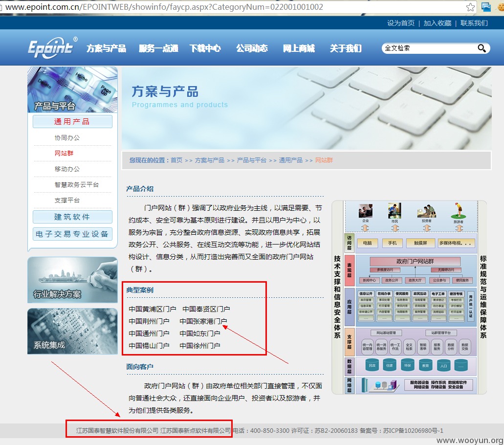The width and height of the screenshot is (504, 445).
Task: Click the 产品介绍 section heading
Action: pyautogui.click(x=140, y=189)
